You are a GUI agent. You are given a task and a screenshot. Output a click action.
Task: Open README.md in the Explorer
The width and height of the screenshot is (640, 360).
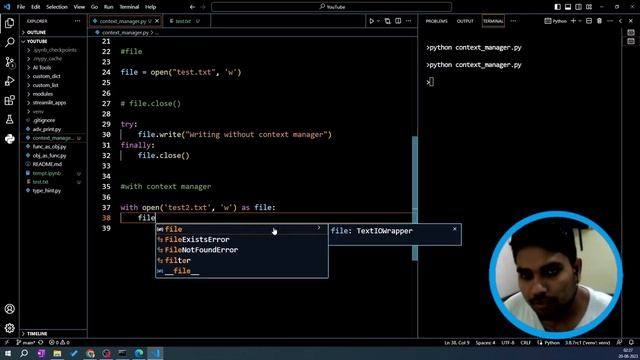pyautogui.click(x=47, y=164)
